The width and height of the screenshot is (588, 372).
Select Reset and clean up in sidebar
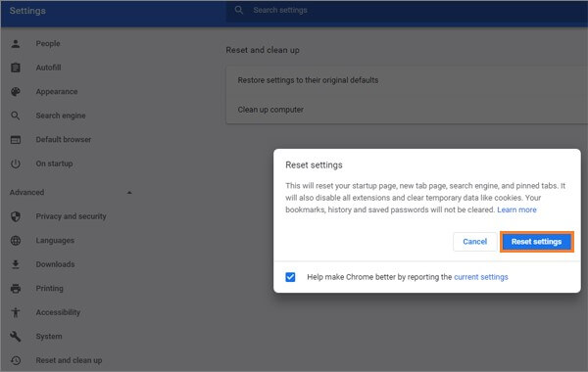coord(69,360)
